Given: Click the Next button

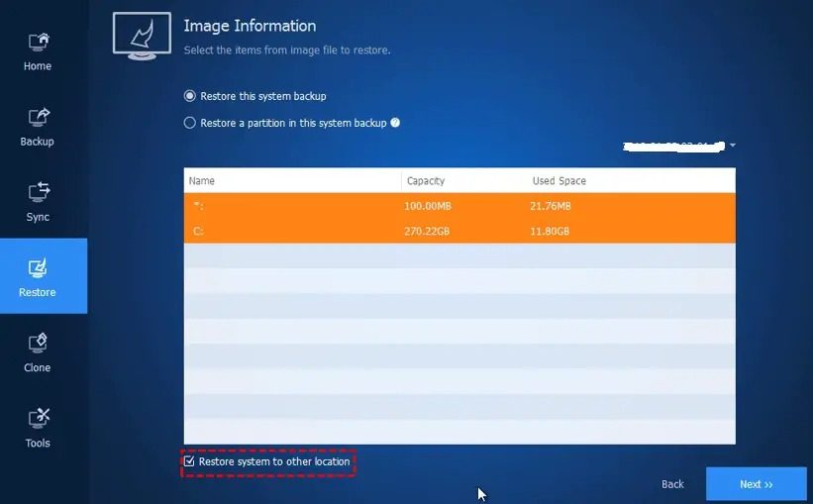Looking at the screenshot, I should coord(756,484).
